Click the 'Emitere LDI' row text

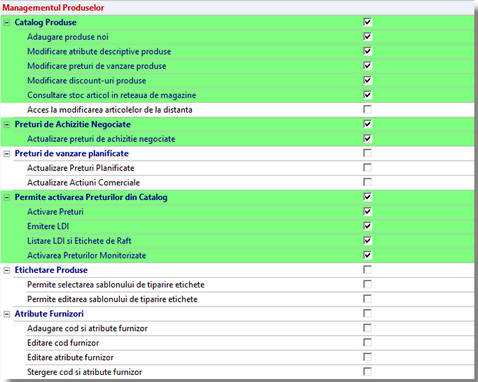48,226
